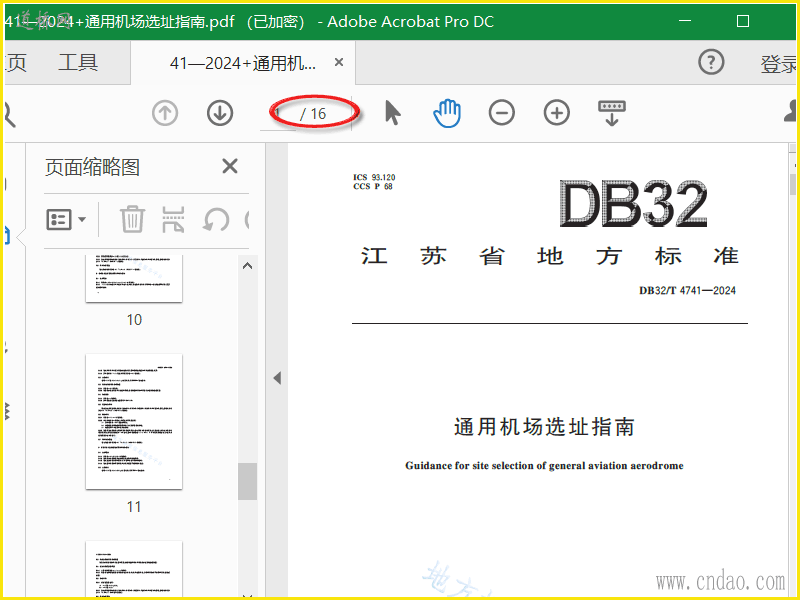Click the thumbnail panel scrollbar thumb
The image size is (800, 600).
[247, 482]
